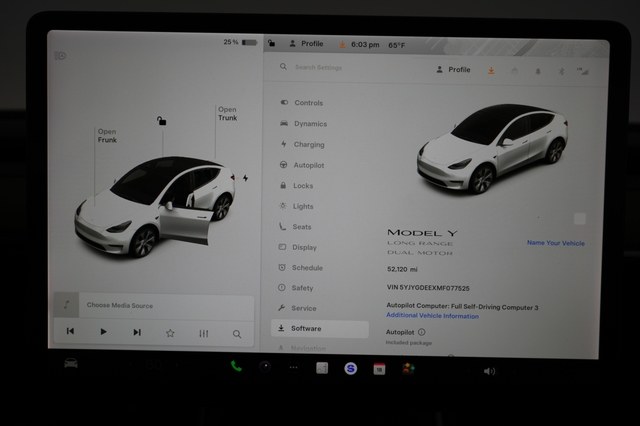This screenshot has width=640, height=426.
Task: Open the Toybox app icon
Action: point(408,368)
